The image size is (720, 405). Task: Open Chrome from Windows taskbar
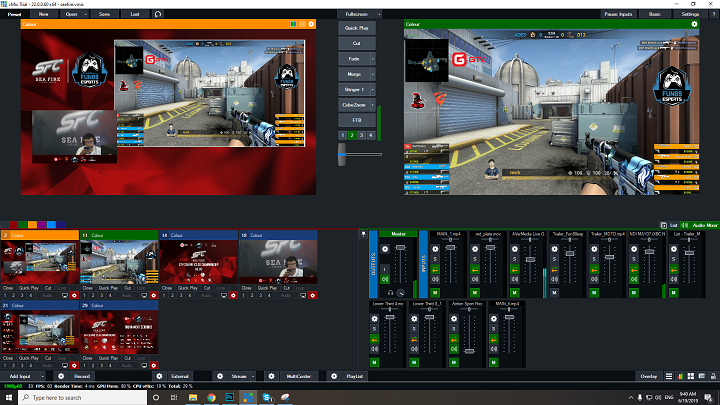click(x=211, y=397)
